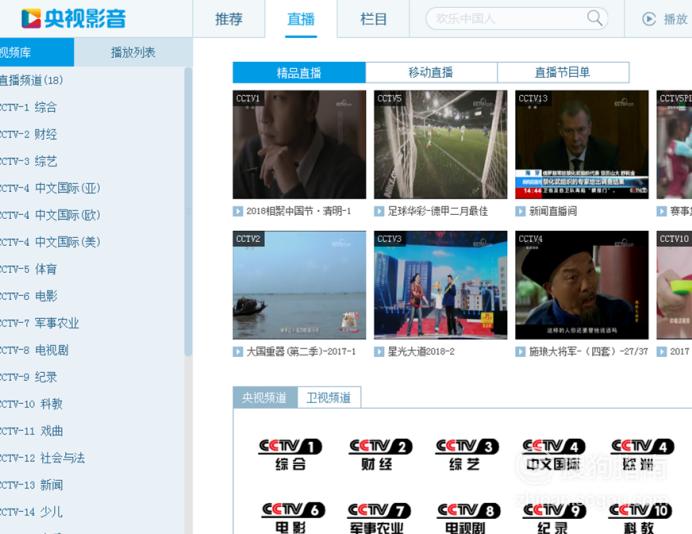
Task: Open the CCTV5 football live thumbnail
Action: pos(440,144)
